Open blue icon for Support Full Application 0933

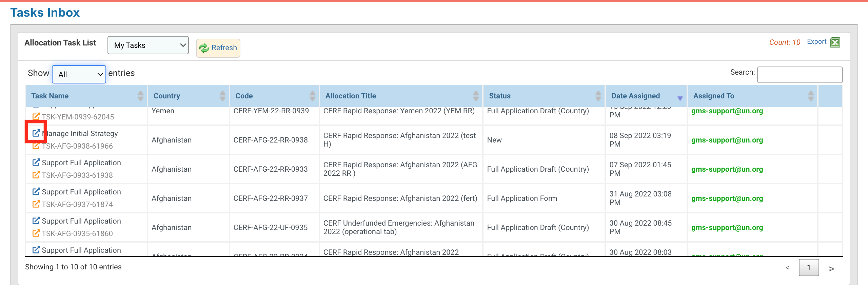tap(36, 163)
